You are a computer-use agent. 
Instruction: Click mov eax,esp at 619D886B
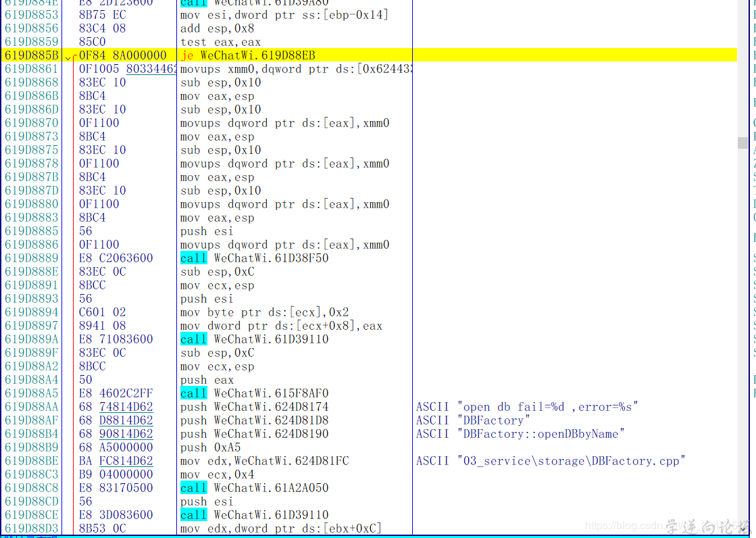coord(217,96)
